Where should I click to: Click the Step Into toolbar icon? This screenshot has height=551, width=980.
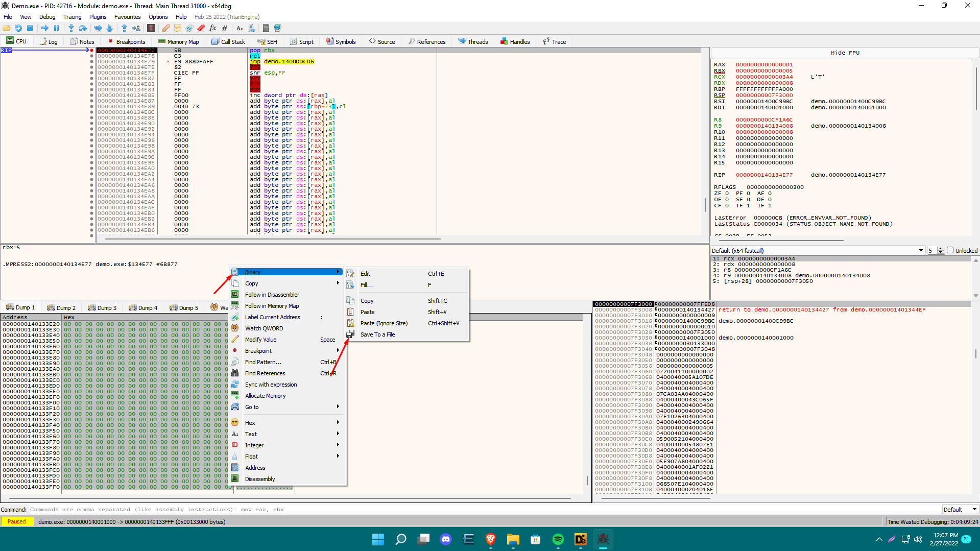point(71,28)
